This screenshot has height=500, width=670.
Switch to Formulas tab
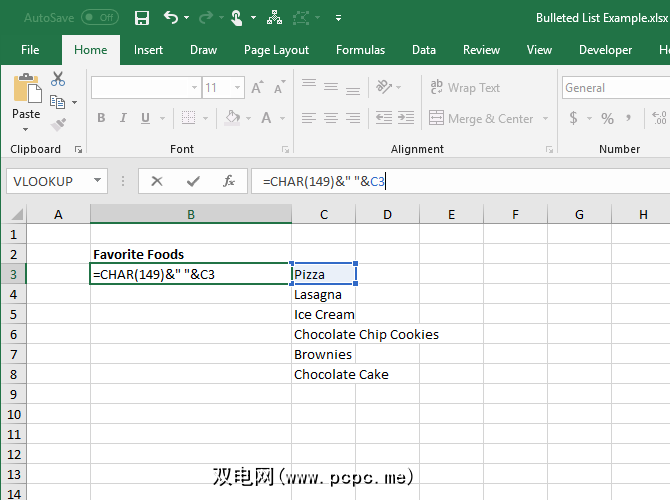pos(360,50)
